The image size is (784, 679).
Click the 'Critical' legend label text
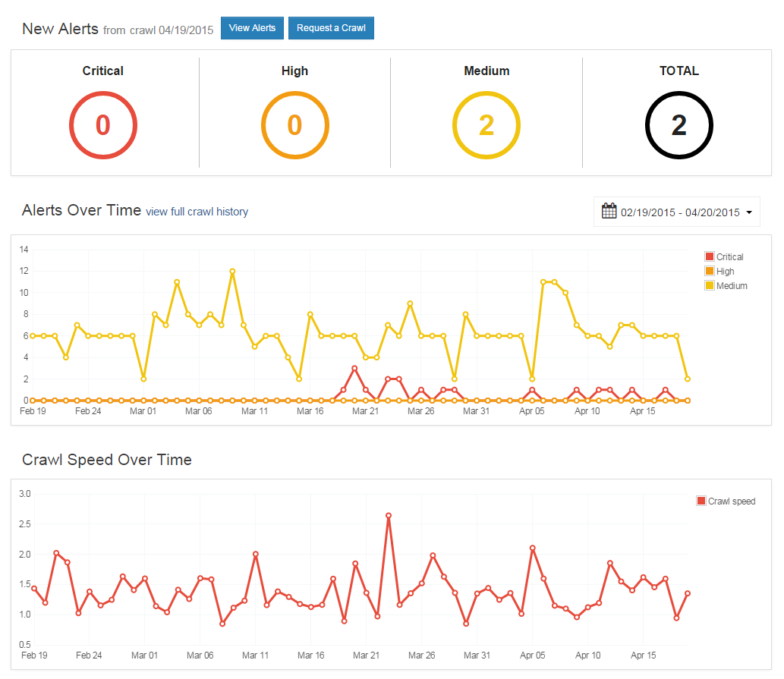pyautogui.click(x=729, y=257)
